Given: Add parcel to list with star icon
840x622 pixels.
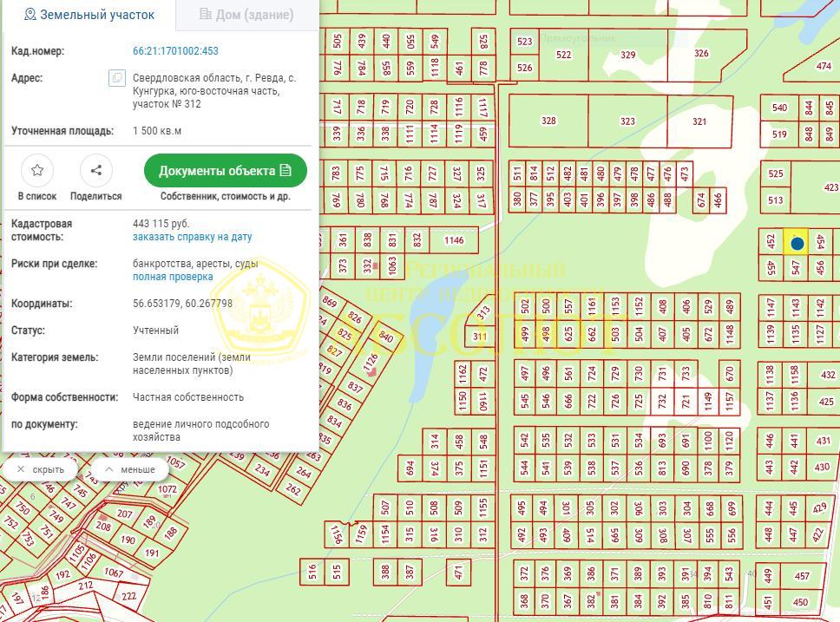Looking at the screenshot, I should tap(37, 170).
